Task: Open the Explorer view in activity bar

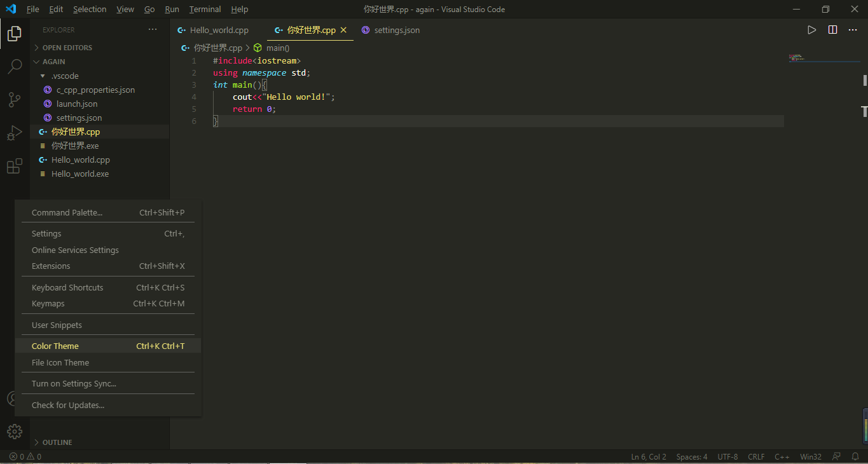Action: pos(15,34)
